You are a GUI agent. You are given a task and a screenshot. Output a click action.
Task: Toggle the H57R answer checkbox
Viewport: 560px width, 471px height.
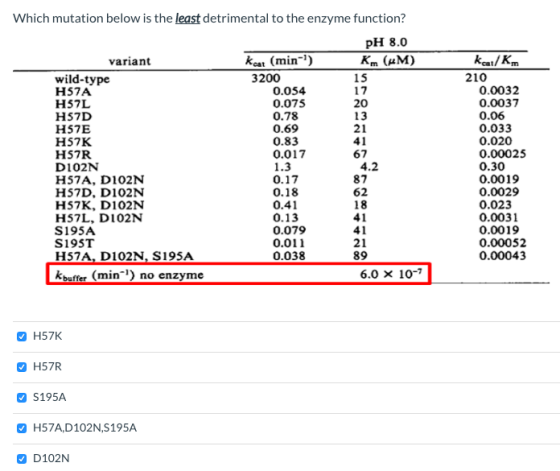pyautogui.click(x=22, y=367)
